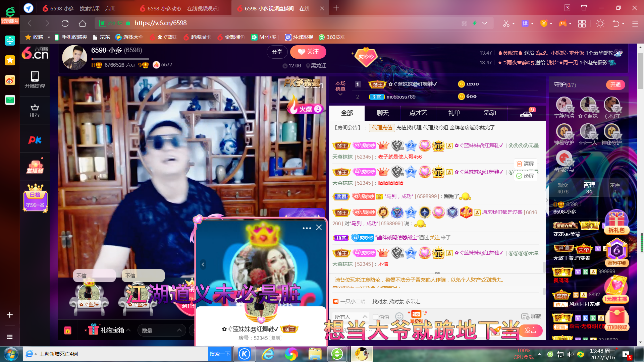
Task: Open the 排行 ranking crown icon
Action: tap(35, 111)
